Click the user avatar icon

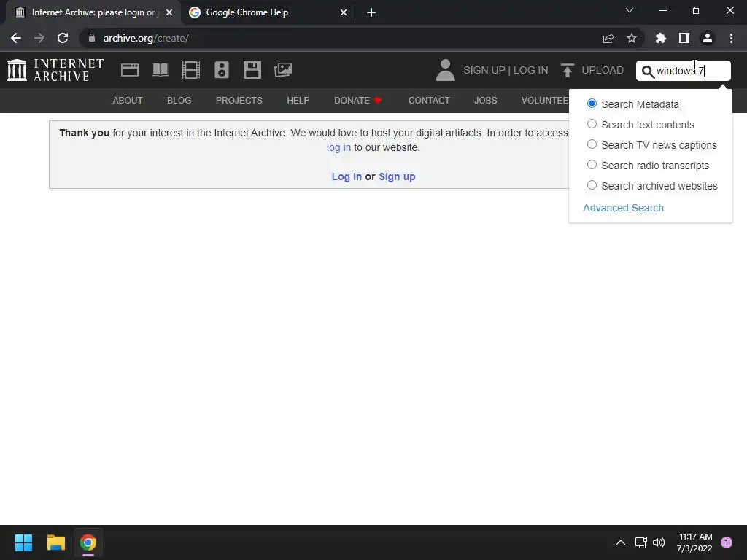(x=446, y=70)
